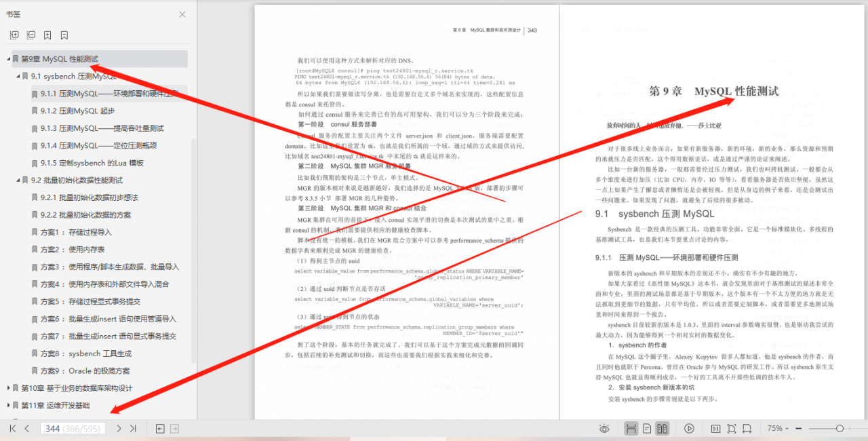The image size is (868, 441).
Task: Click the fit page icon
Action: coord(731,428)
